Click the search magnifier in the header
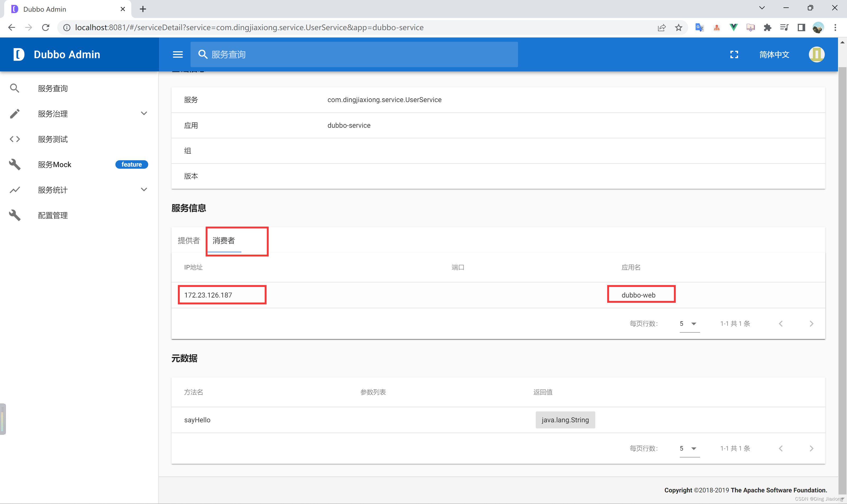The width and height of the screenshot is (847, 504). (202, 54)
